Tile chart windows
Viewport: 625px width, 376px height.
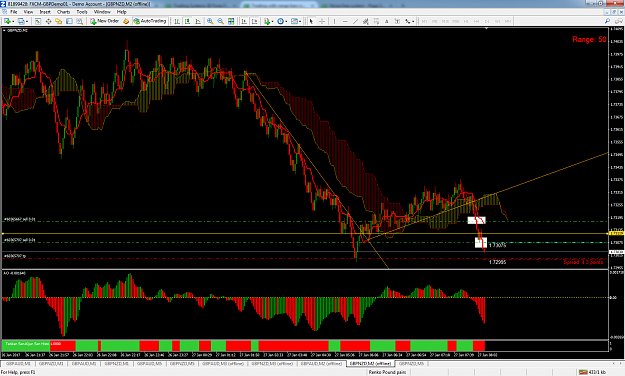[231, 21]
